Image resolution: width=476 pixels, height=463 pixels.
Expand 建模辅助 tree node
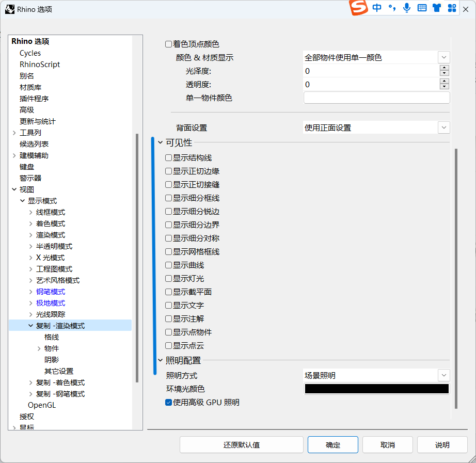pyautogui.click(x=14, y=155)
